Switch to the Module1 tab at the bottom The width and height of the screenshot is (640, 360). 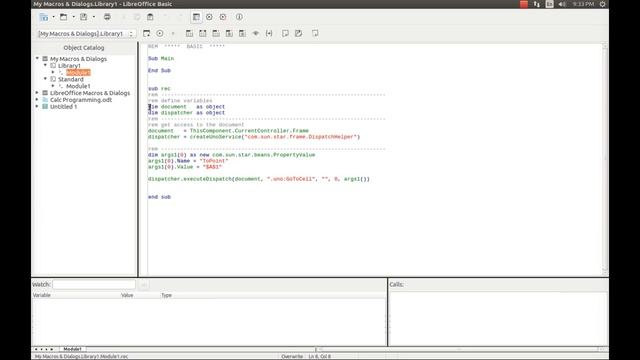(x=72, y=349)
